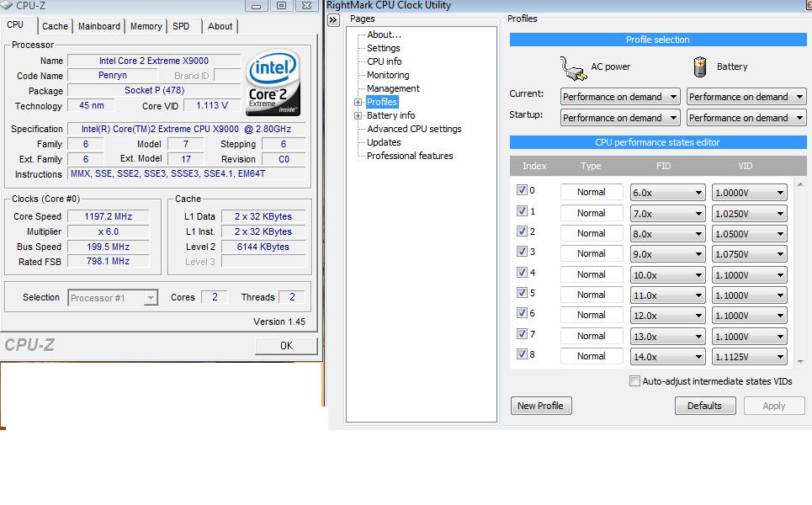Open the Processor #1 selection dropdown

113,298
